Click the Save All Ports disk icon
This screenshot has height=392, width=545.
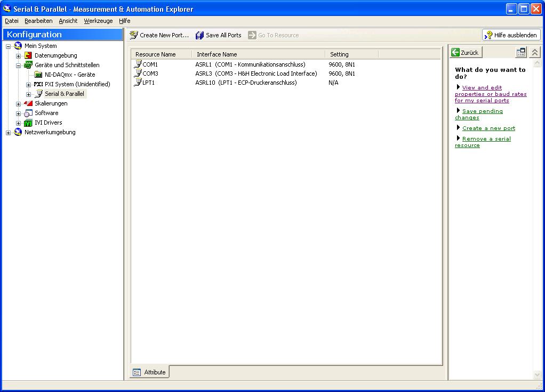click(x=200, y=35)
